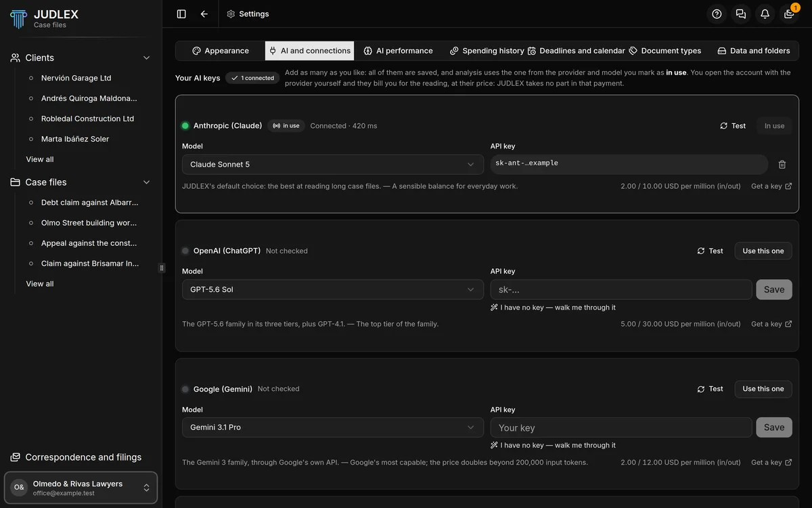Open the Gemini 3.1 Pro model dropdown
Screen dimensions: 812x508
[x=333, y=427]
